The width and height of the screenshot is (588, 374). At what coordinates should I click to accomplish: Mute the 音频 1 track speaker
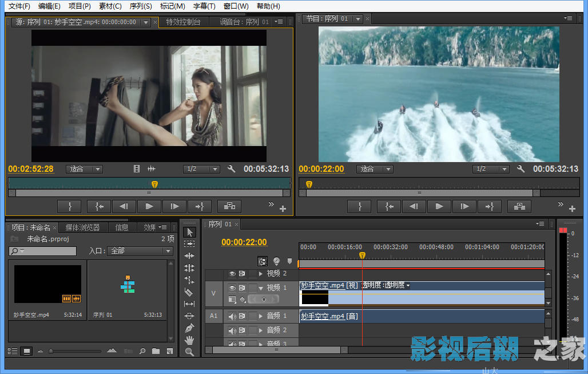232,316
